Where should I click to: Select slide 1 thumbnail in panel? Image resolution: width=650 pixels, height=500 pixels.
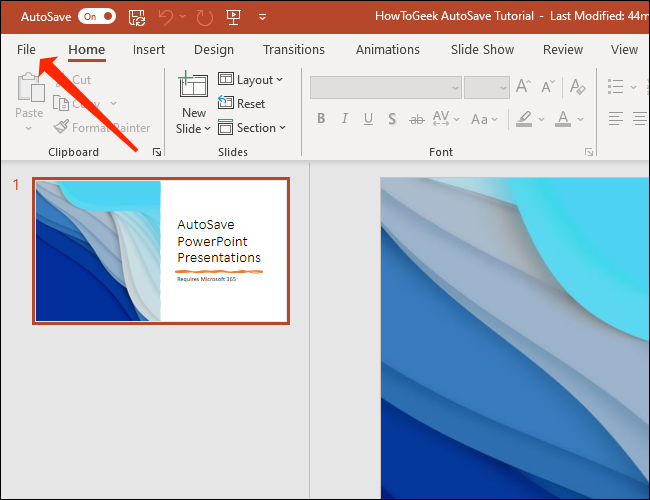click(x=161, y=251)
